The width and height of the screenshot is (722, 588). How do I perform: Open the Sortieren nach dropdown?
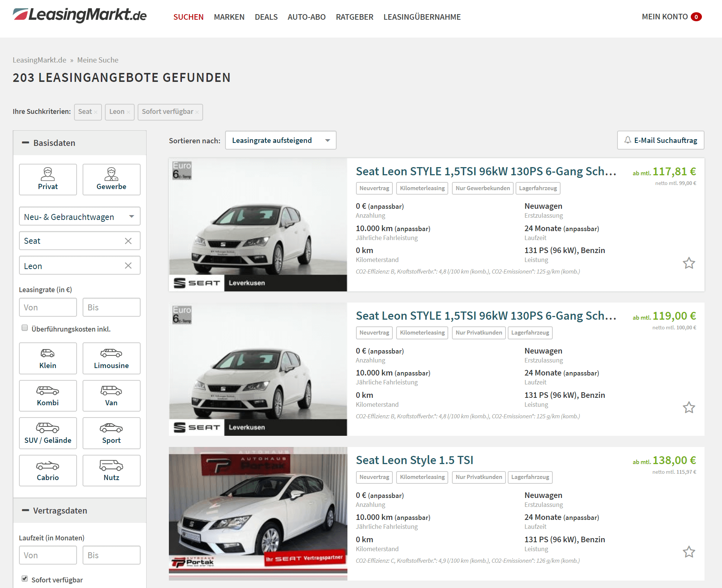[280, 140]
